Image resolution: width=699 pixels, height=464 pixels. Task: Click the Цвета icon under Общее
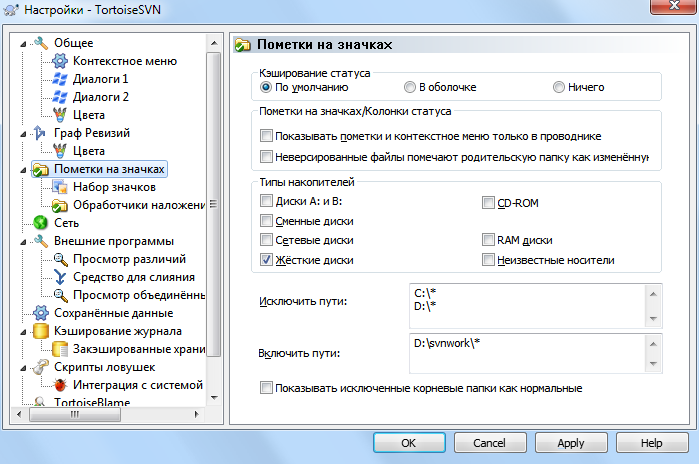click(60, 115)
